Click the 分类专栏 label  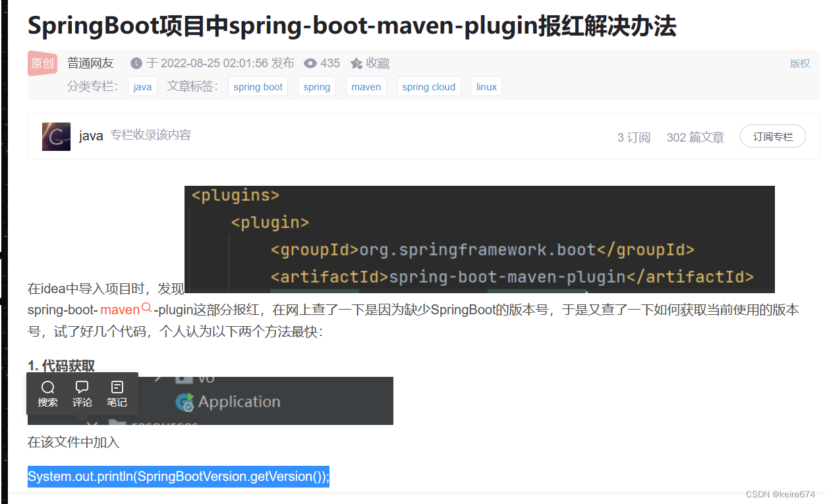(x=92, y=86)
